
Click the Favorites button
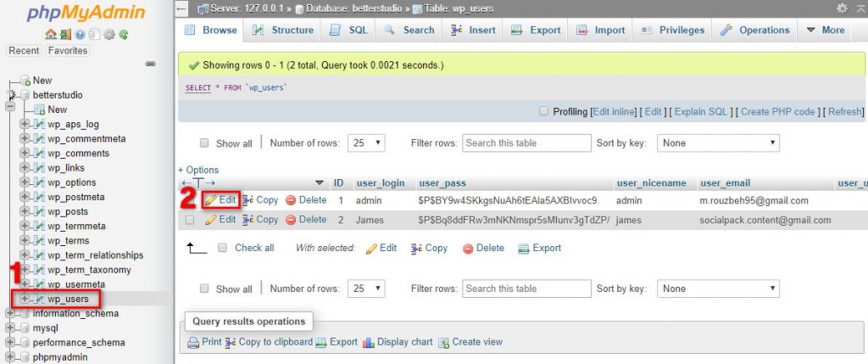[68, 50]
